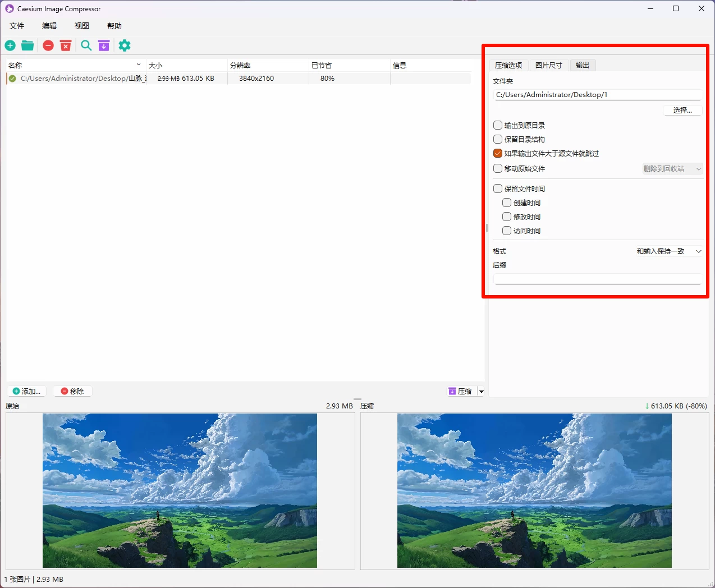
Task: Click the clear all trash icon
Action: pos(66,45)
